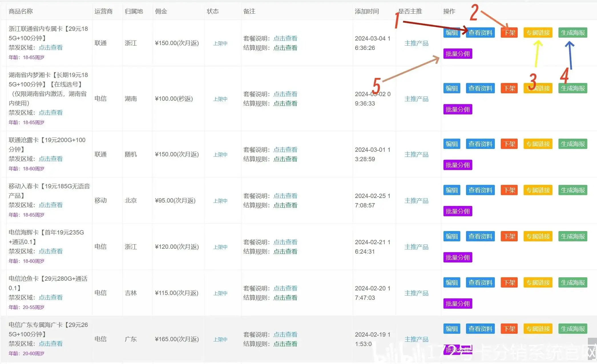This screenshot has height=364, width=597.
Task: Click 编辑 for 浙江联通省内专属卡 row
Action: pos(452,33)
